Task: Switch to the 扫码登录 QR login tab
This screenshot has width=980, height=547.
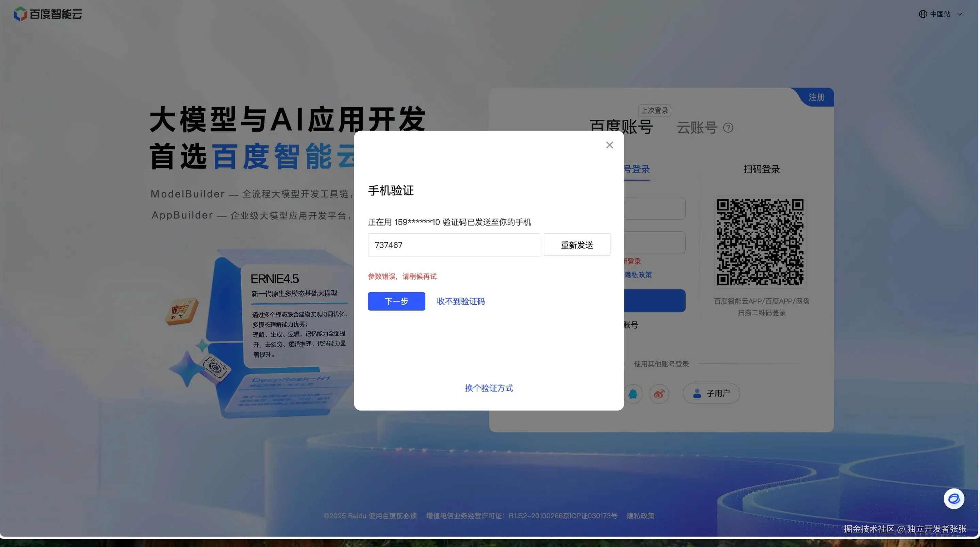Action: [x=761, y=169]
